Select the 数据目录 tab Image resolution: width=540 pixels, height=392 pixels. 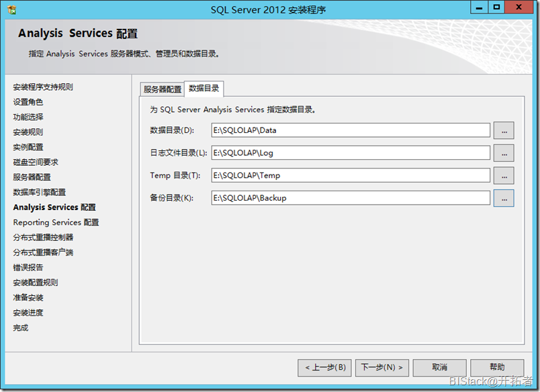[204, 89]
